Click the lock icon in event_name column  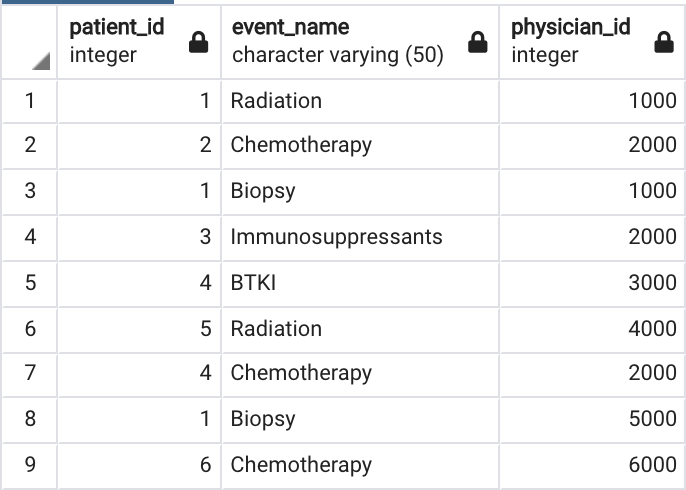477,42
